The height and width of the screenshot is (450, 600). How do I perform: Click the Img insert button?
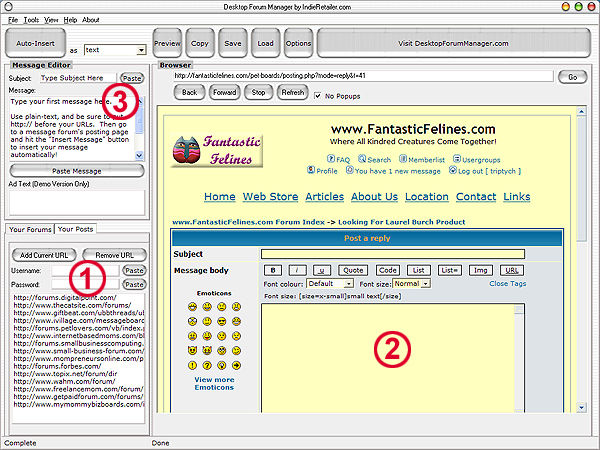[480, 270]
